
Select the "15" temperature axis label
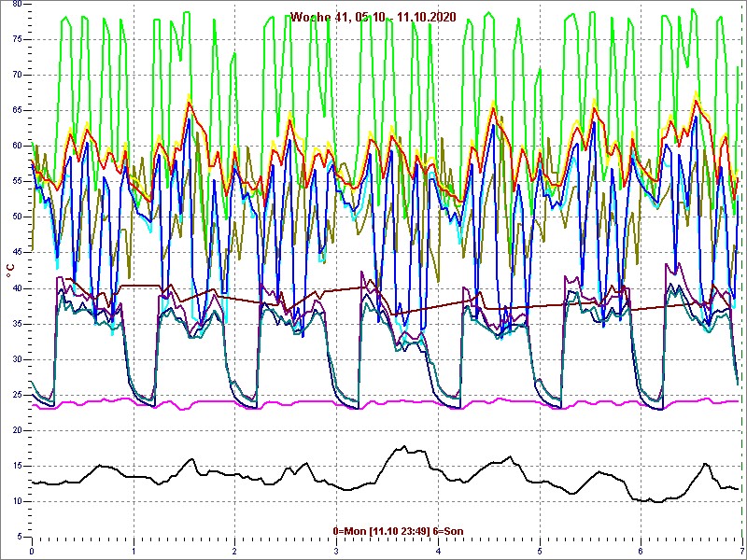pyautogui.click(x=17, y=466)
